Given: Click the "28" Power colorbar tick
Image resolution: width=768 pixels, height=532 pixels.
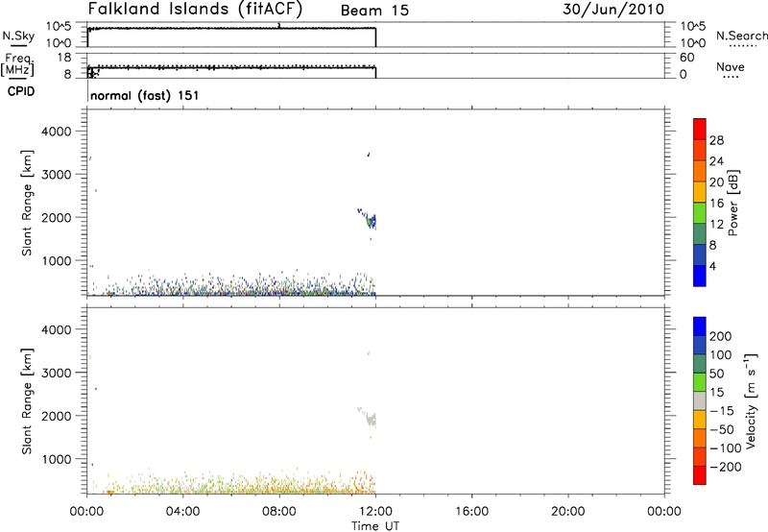Looking at the screenshot, I should [x=716, y=140].
